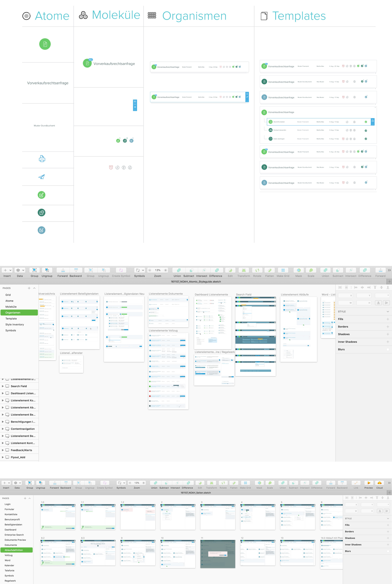This screenshot has height=584, width=392.
Task: Click Rotate tool in upper toolbar
Action: point(257,270)
